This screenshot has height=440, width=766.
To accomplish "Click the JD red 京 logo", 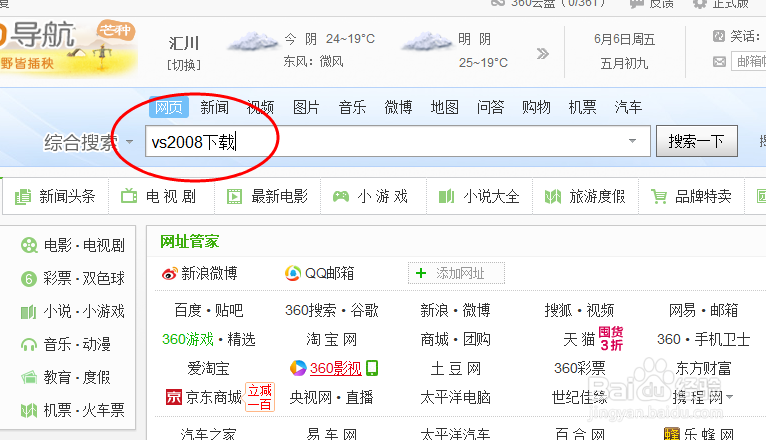I will point(173,397).
